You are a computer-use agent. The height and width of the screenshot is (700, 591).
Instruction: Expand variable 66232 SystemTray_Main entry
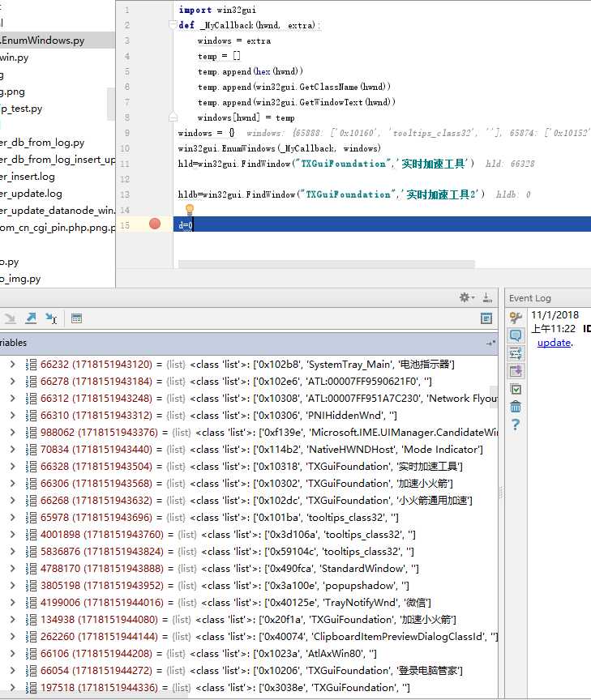tap(12, 365)
